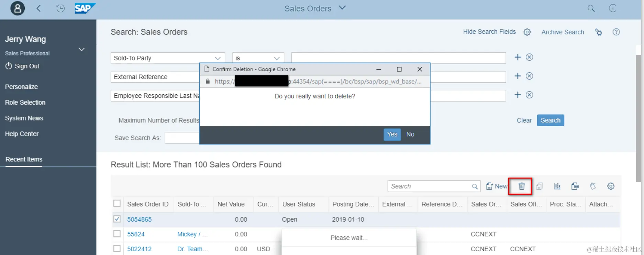Click the blue Search button
The image size is (644, 255).
(x=551, y=120)
